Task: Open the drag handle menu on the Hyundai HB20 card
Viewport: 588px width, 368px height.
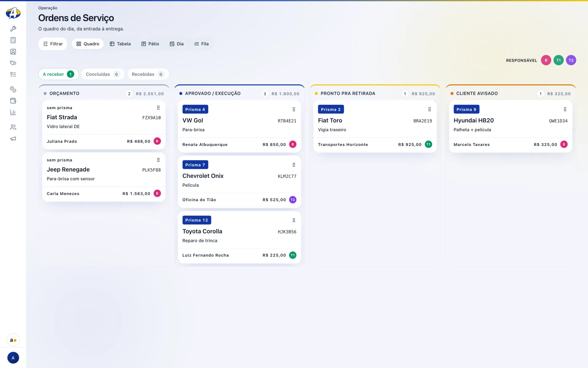Action: (565, 109)
